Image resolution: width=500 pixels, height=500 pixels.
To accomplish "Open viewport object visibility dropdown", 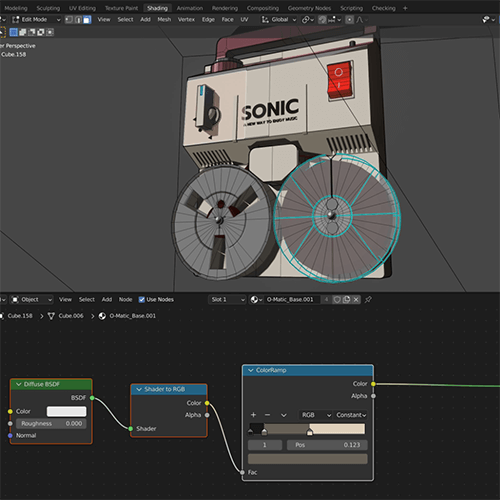I will (x=488, y=20).
